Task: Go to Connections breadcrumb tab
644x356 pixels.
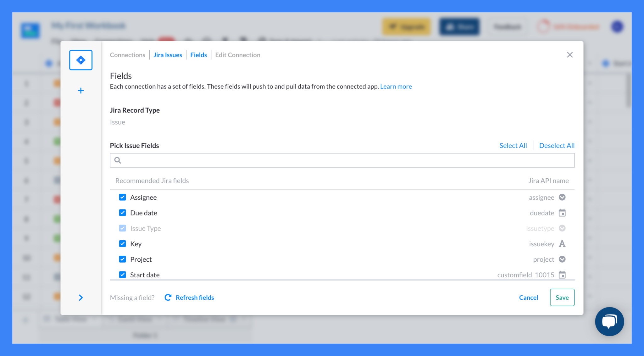Action: pyautogui.click(x=127, y=55)
